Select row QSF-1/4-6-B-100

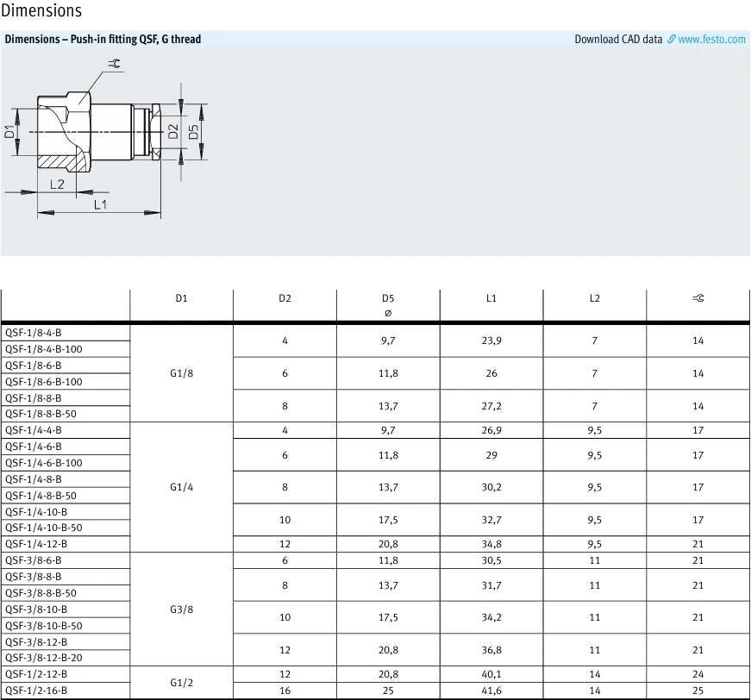point(66,463)
